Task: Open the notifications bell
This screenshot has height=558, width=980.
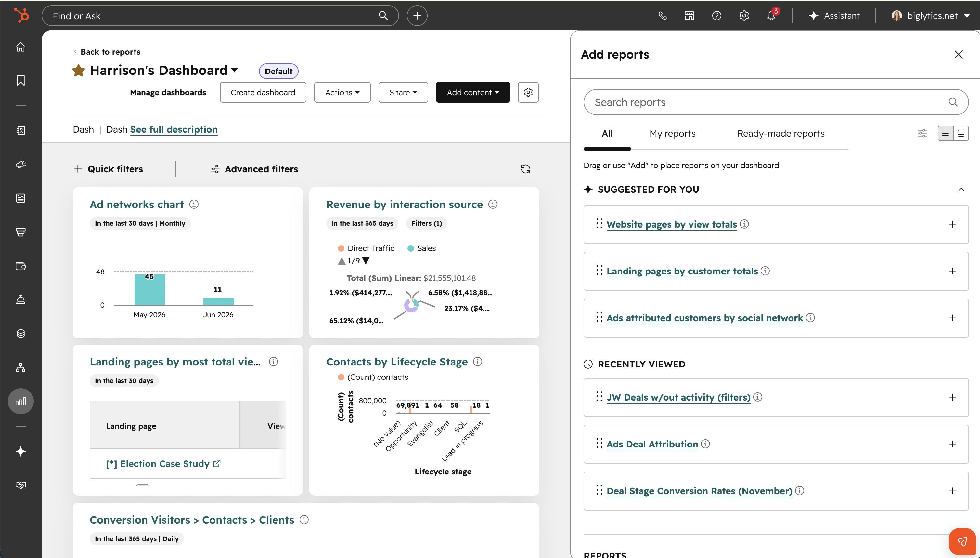Action: point(771,16)
